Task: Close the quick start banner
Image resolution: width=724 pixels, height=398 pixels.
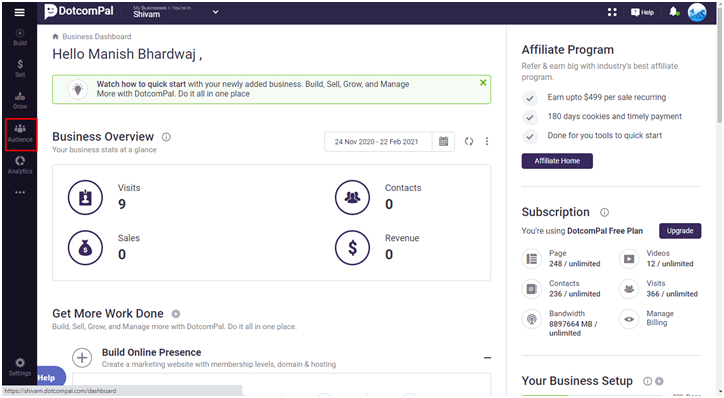Action: 483,83
